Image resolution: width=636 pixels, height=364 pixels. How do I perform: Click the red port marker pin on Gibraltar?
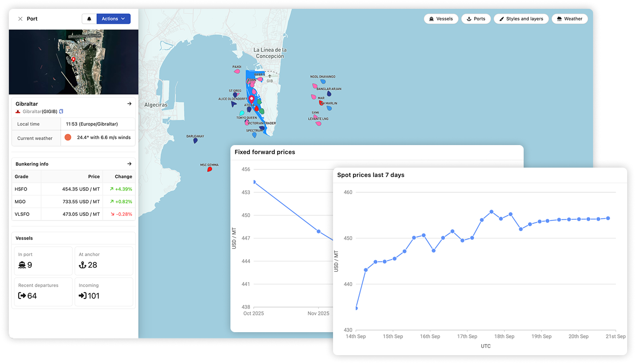[251, 99]
